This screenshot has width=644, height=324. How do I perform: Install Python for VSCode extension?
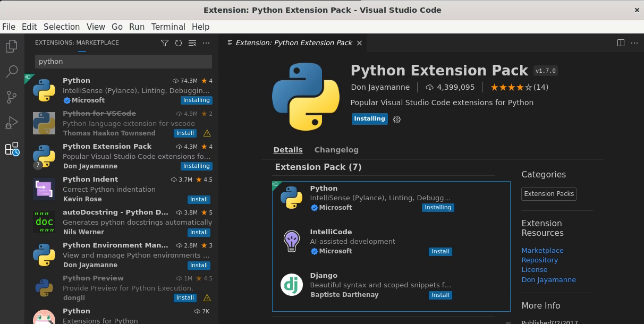(185, 133)
